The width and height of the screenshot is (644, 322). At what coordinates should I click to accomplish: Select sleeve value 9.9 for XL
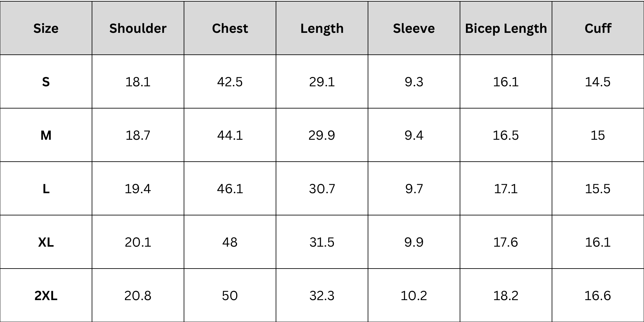tap(414, 242)
